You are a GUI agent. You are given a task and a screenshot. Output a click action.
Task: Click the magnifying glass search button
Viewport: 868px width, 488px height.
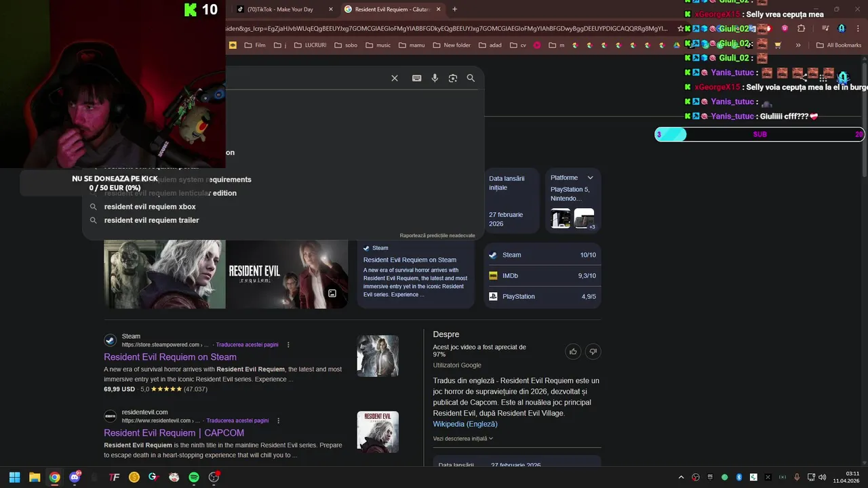tap(471, 79)
